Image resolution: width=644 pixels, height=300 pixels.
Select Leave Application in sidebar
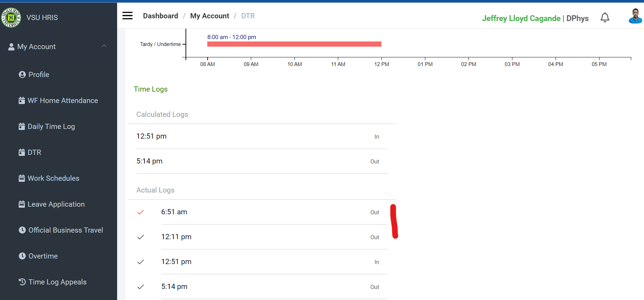pos(56,204)
